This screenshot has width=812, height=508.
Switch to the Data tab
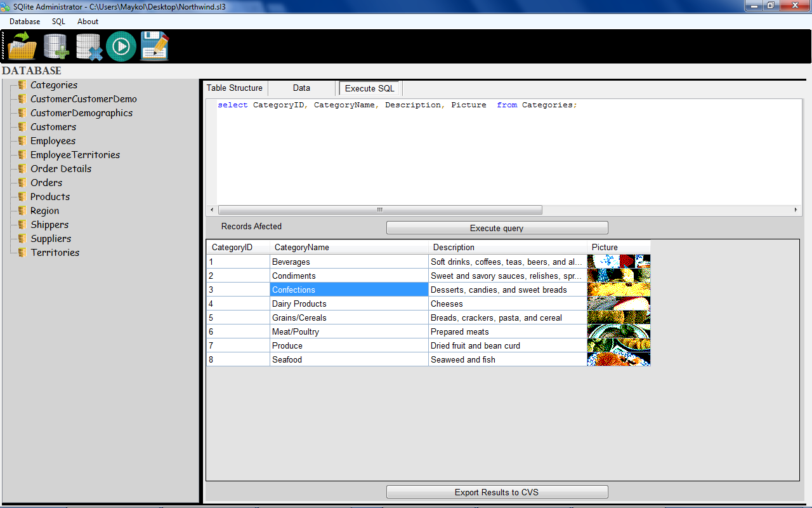[x=301, y=88]
